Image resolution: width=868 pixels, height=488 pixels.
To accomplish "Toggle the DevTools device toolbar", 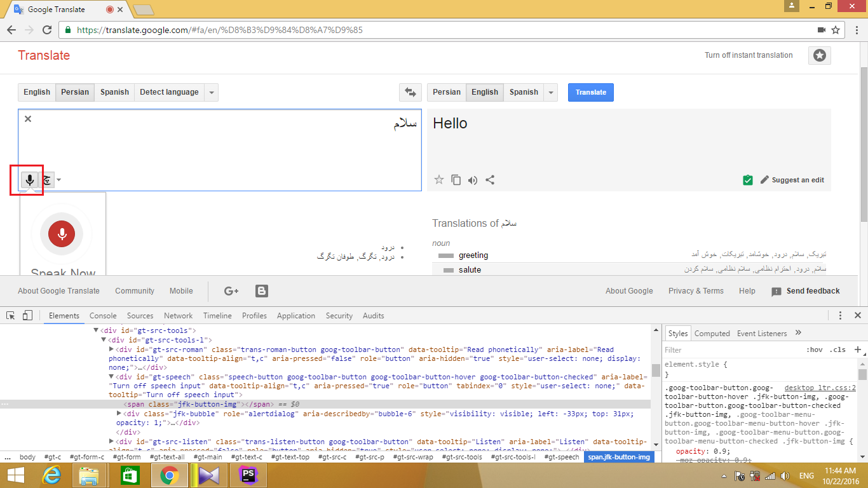I will [x=27, y=315].
